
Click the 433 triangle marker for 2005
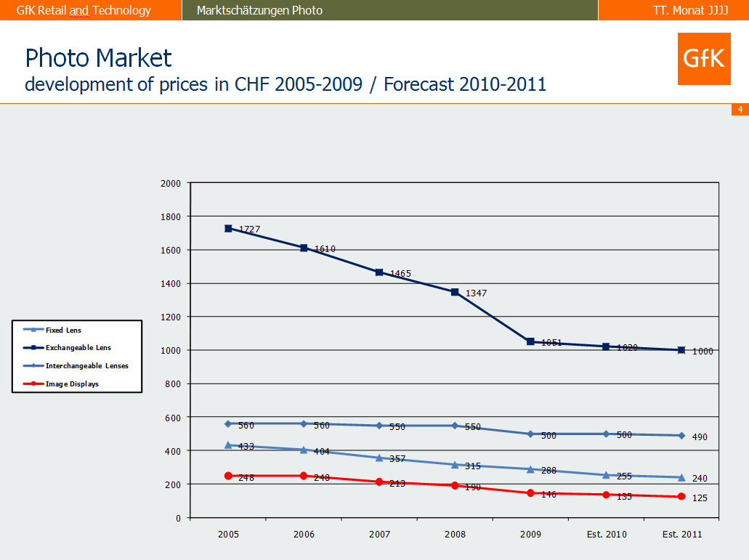tap(228, 445)
